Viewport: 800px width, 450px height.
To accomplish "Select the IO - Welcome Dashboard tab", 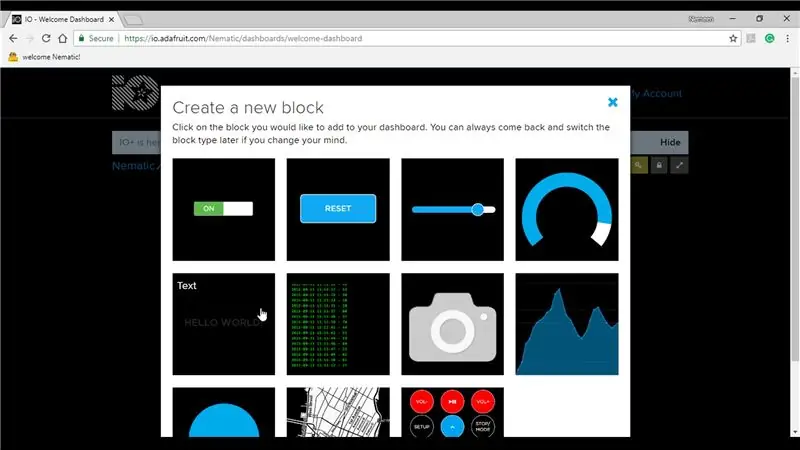I will [63, 19].
